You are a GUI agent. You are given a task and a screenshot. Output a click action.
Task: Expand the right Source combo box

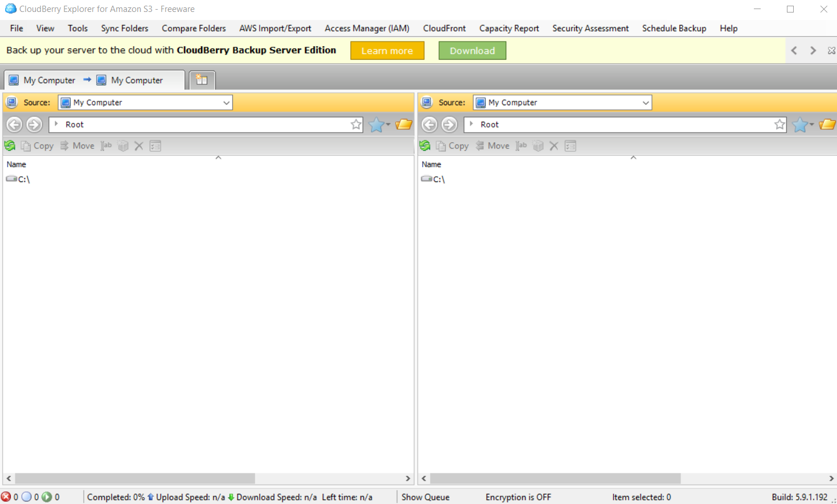(645, 102)
